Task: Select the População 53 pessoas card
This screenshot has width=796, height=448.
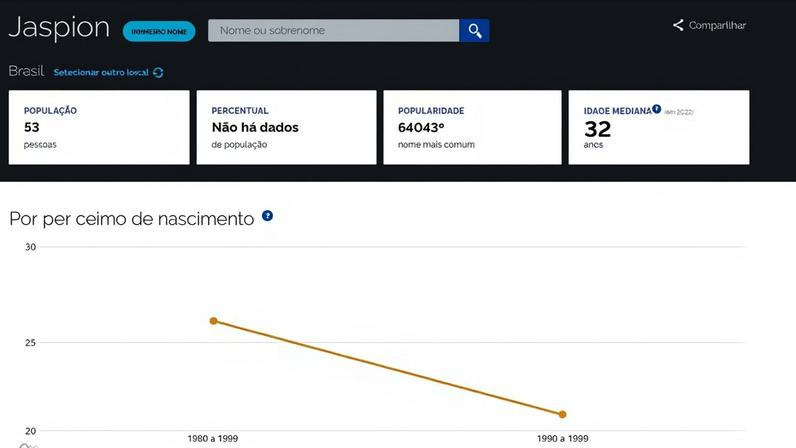Action: (x=99, y=127)
